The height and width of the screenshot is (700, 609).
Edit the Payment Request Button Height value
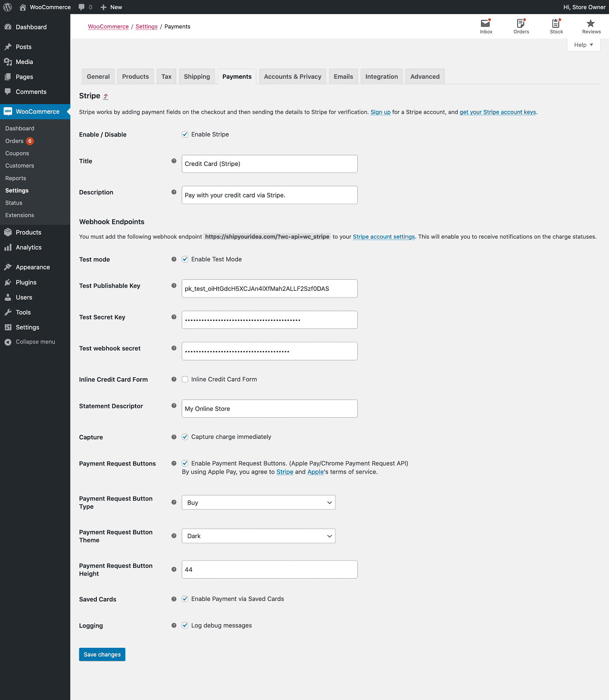269,569
